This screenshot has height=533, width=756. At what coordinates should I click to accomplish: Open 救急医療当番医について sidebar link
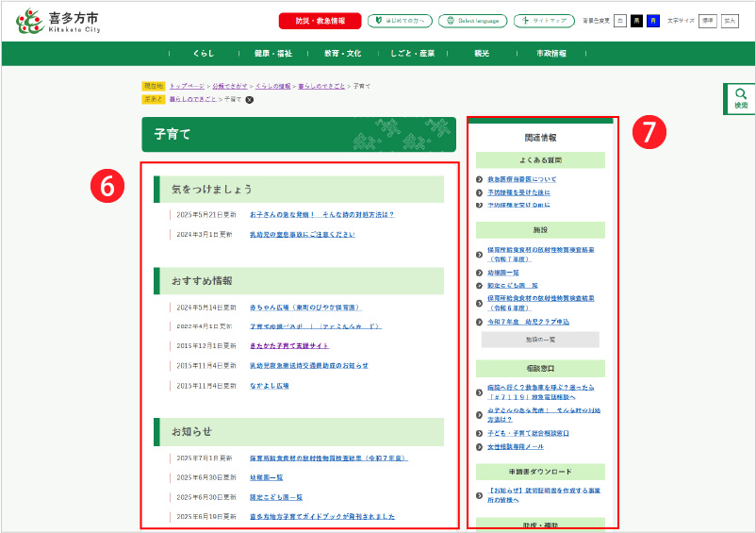[521, 179]
